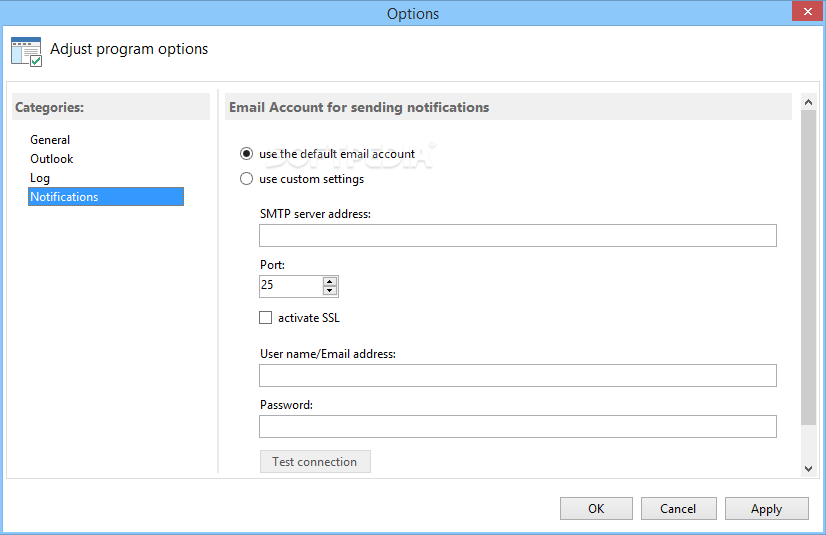Screen dimensions: 826x535
Task: Select the default email account option
Action: click(x=247, y=154)
